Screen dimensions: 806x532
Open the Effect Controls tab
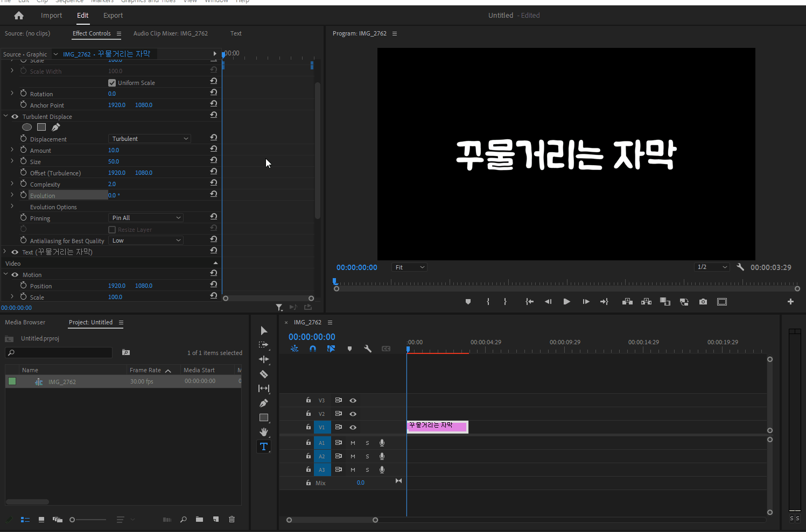coord(92,33)
